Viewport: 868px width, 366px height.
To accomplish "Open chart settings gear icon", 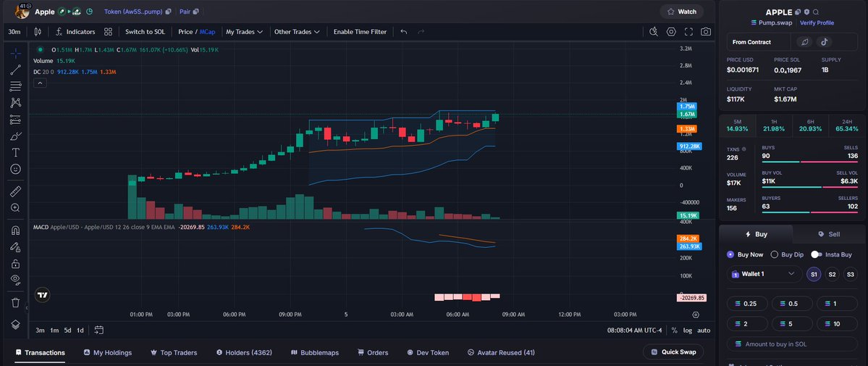I will (x=672, y=32).
